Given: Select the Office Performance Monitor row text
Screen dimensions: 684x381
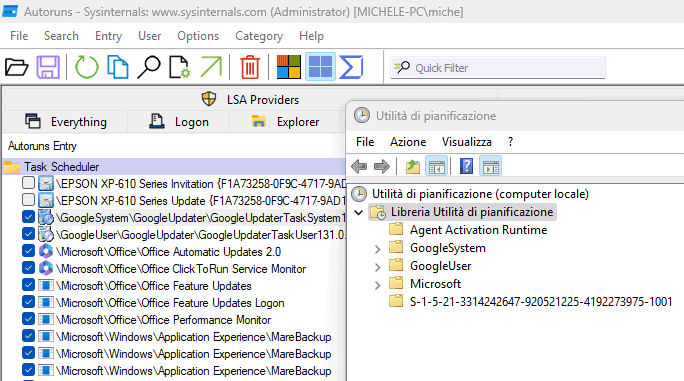Looking at the screenshot, I should [x=164, y=320].
